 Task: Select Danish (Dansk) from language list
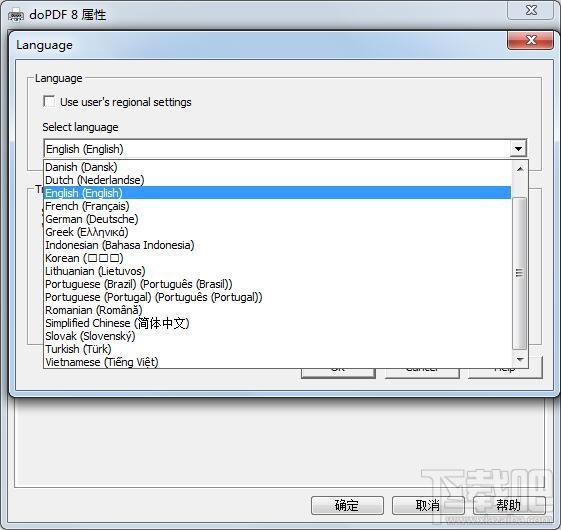[x=277, y=167]
